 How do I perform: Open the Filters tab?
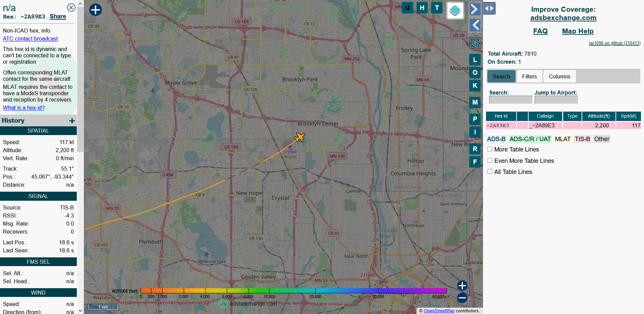[529, 76]
